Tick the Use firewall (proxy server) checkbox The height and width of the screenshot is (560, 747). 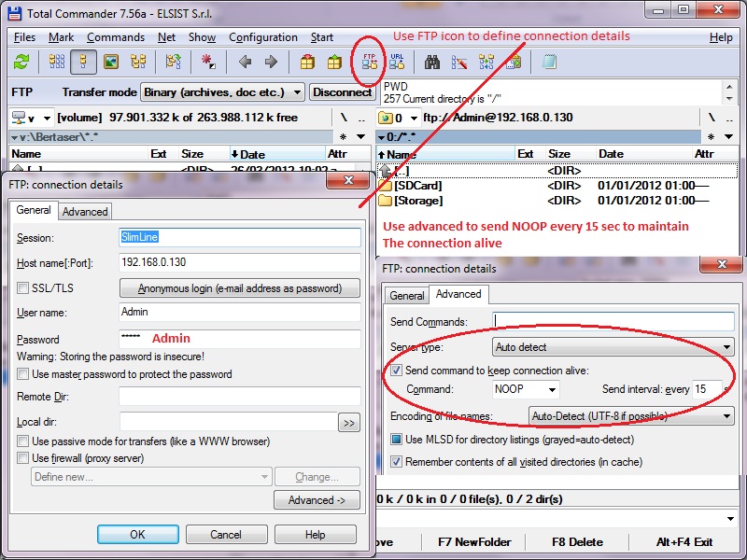click(22, 458)
